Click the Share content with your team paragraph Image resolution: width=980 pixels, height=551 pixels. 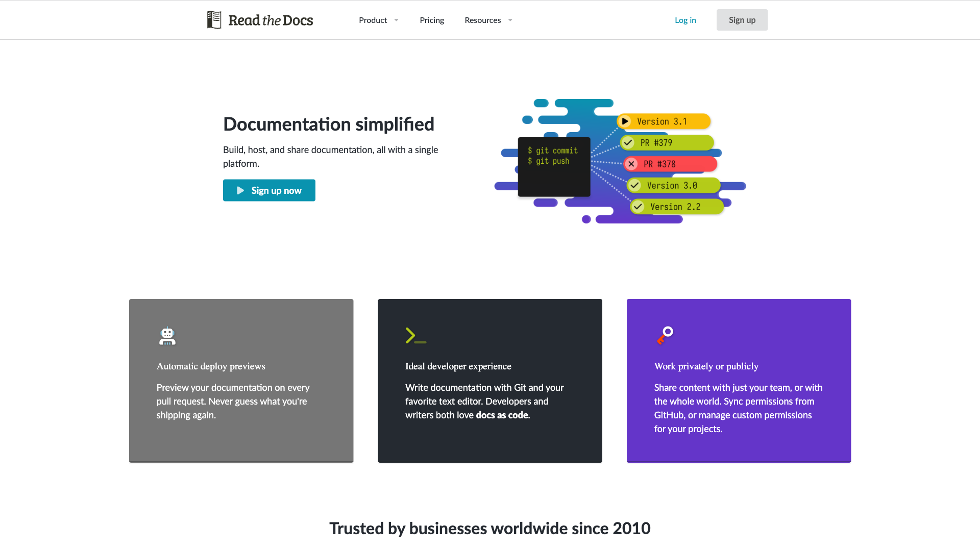click(x=738, y=408)
